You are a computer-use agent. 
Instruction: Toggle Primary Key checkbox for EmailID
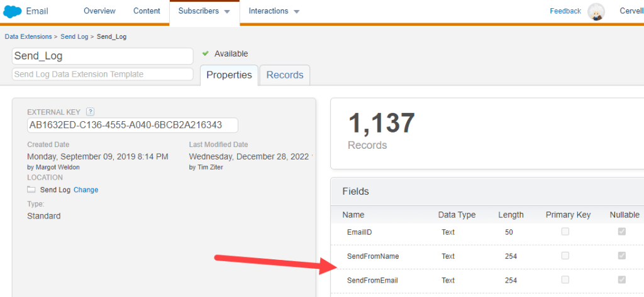565,232
